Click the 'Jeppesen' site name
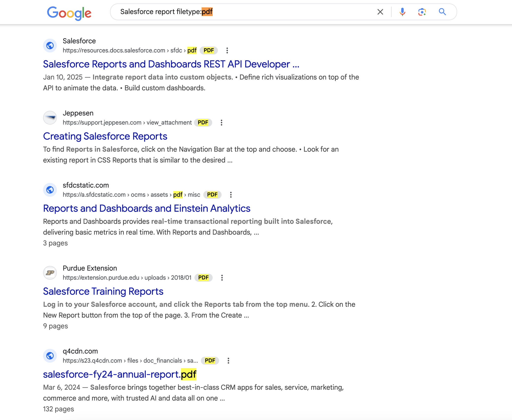The image size is (512, 420). tap(78, 113)
